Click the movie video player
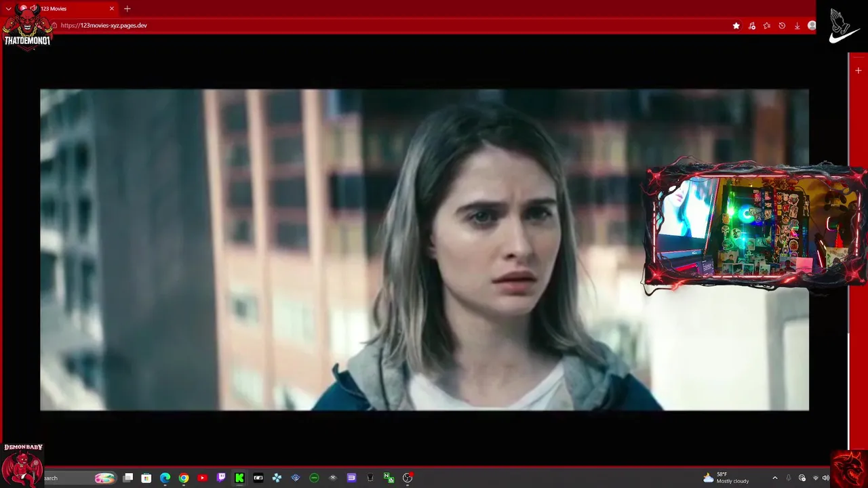The image size is (868, 488). [x=424, y=249]
